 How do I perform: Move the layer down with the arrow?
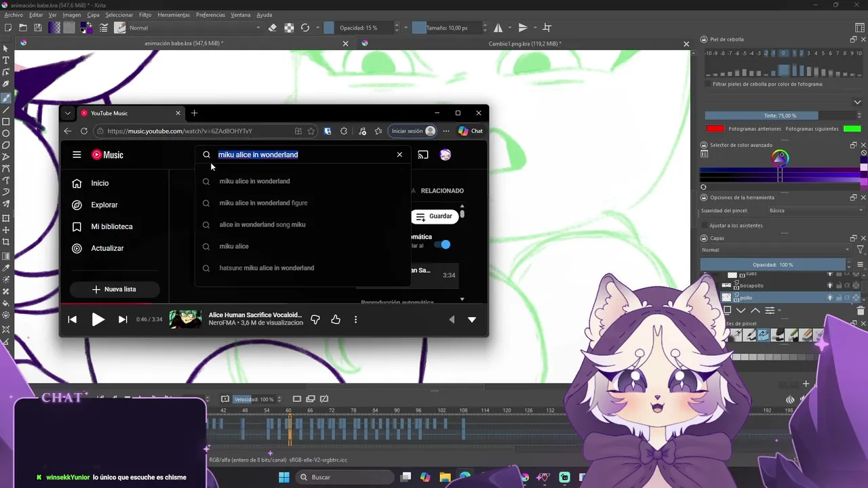[x=743, y=310]
